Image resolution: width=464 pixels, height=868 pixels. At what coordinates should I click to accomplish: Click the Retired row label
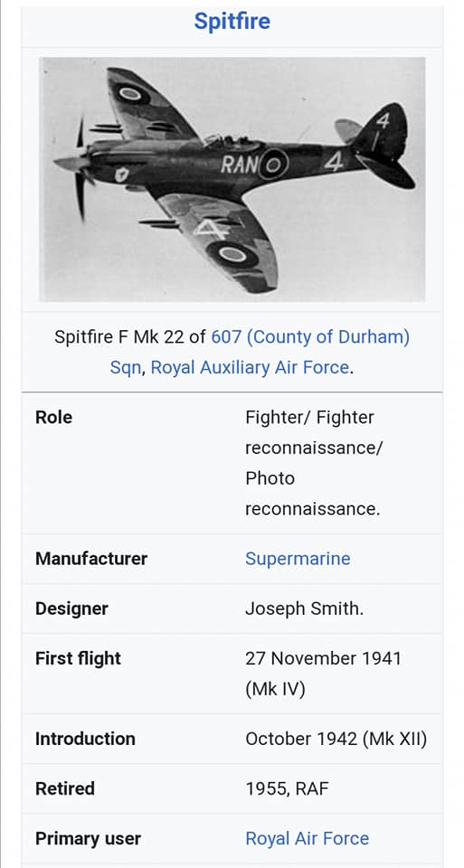coord(65,788)
